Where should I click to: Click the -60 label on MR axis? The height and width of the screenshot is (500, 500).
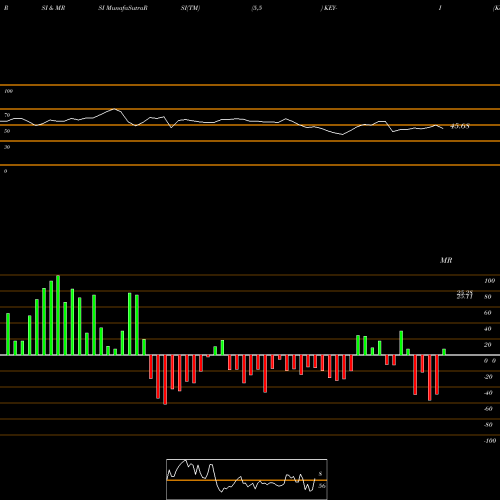pyautogui.click(x=488, y=409)
